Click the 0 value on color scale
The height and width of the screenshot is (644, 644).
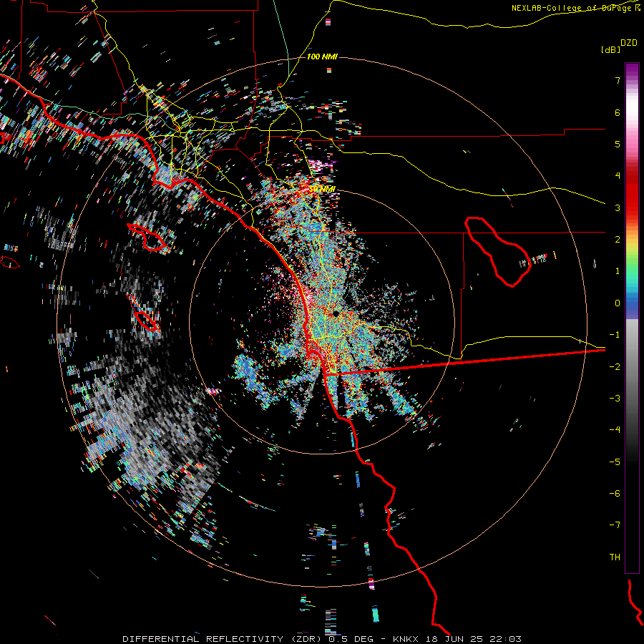pos(618,303)
